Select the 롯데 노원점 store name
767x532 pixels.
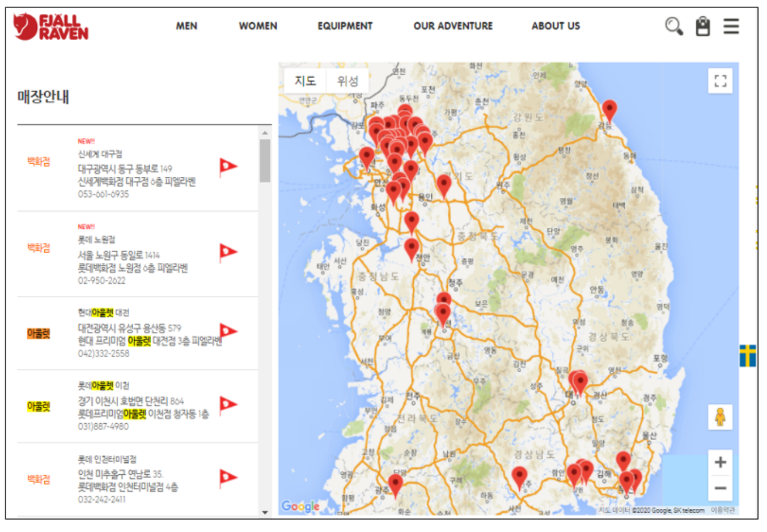click(96, 240)
